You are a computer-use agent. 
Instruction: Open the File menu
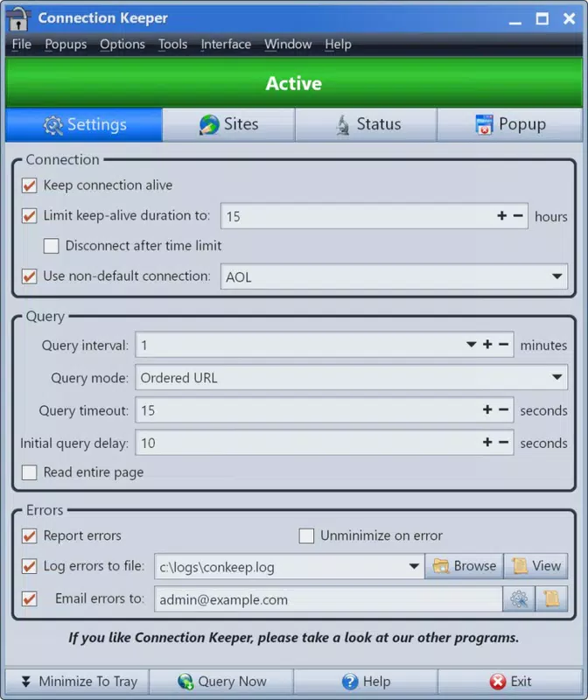coord(21,45)
